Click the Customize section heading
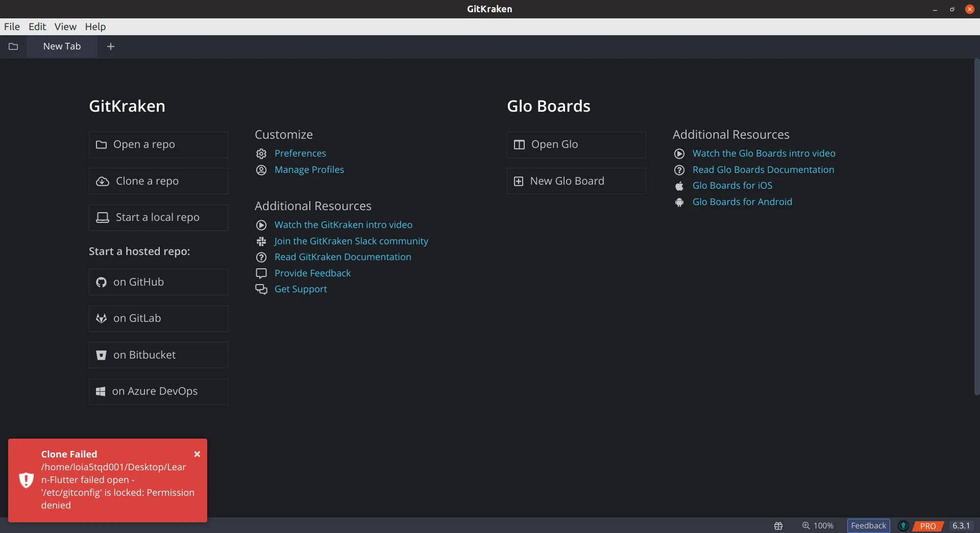The height and width of the screenshot is (533, 980). (x=284, y=135)
